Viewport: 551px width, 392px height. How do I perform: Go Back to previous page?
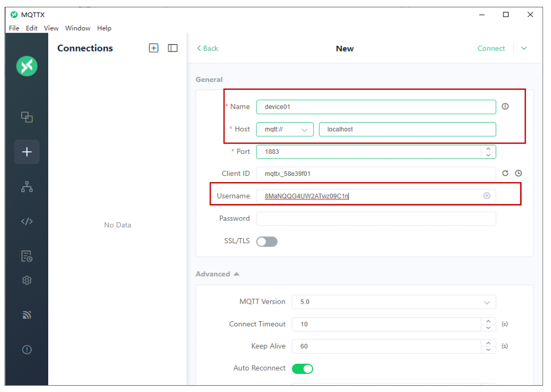[208, 49]
